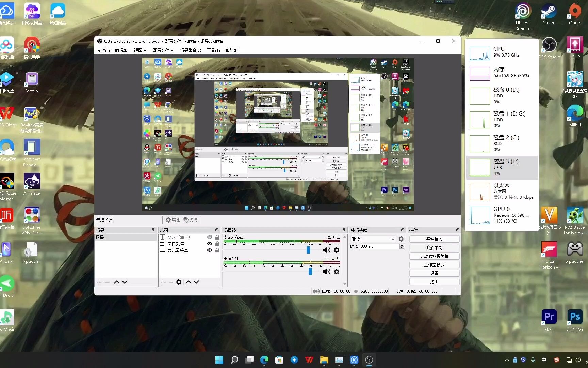Remove the selected scene with minus icon
Image resolution: width=588 pixels, height=368 pixels.
pos(107,282)
